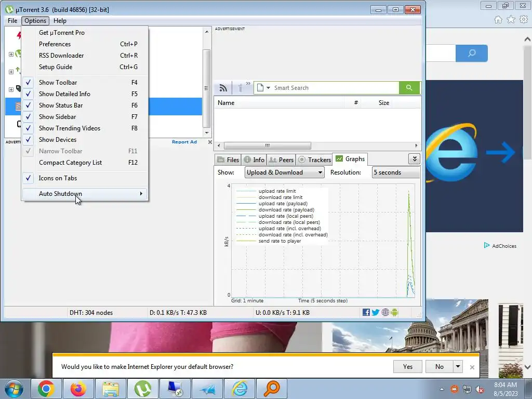This screenshot has width=532, height=399.
Task: Toggle Icons on Tabs option
Action: click(x=85, y=178)
